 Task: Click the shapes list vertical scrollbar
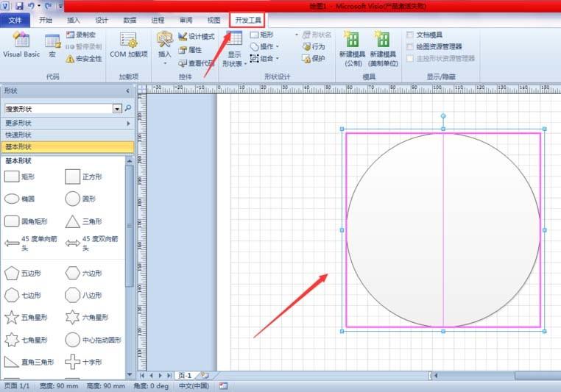pos(129,226)
